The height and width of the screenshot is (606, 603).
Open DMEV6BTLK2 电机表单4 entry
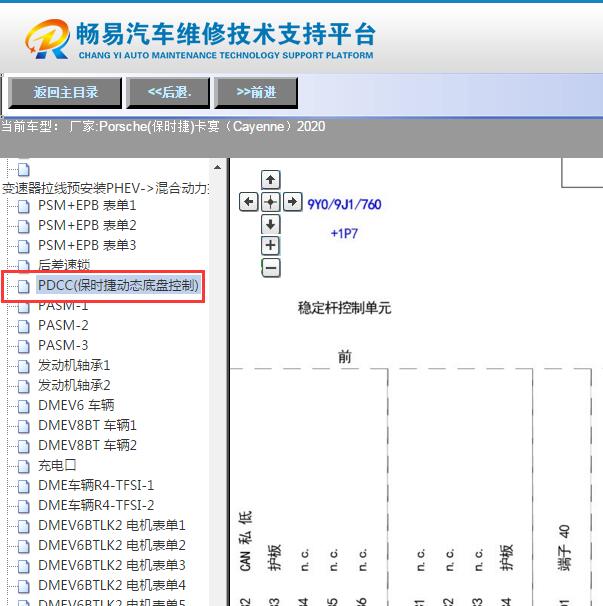[x=112, y=586]
